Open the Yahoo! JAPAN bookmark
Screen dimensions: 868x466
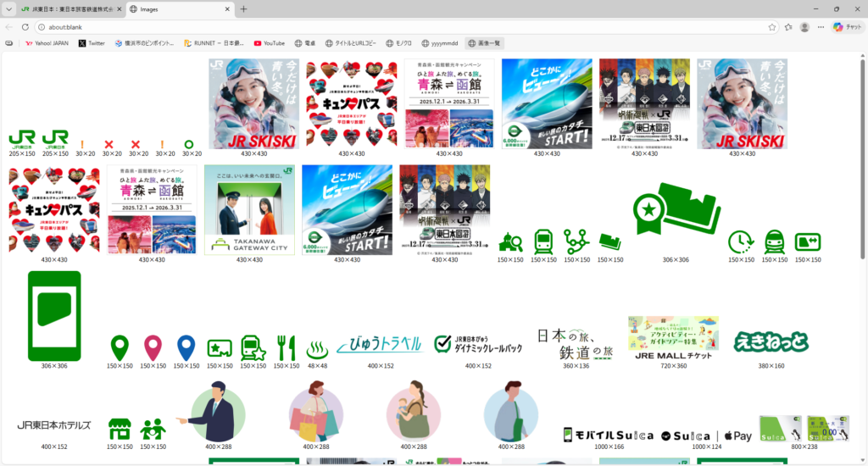47,42
